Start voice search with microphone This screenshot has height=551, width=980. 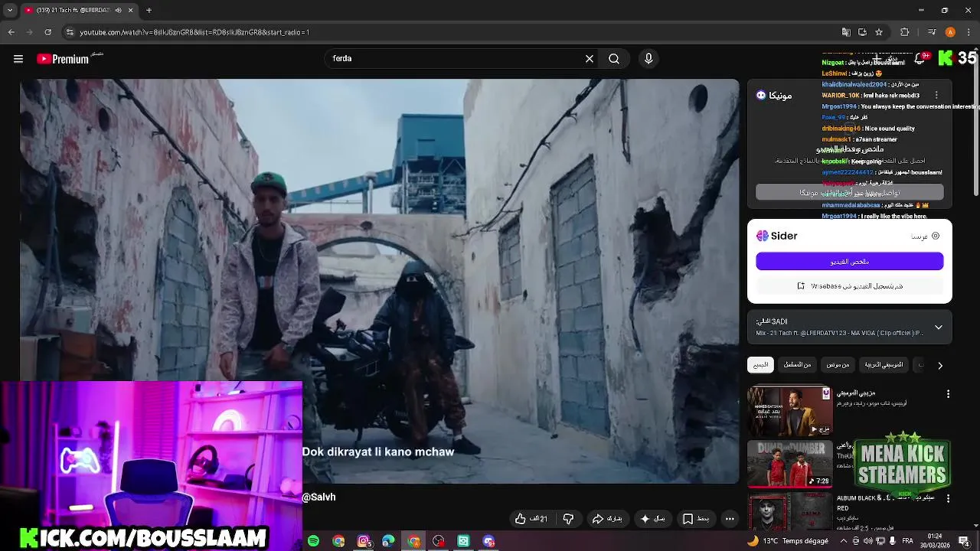[648, 59]
